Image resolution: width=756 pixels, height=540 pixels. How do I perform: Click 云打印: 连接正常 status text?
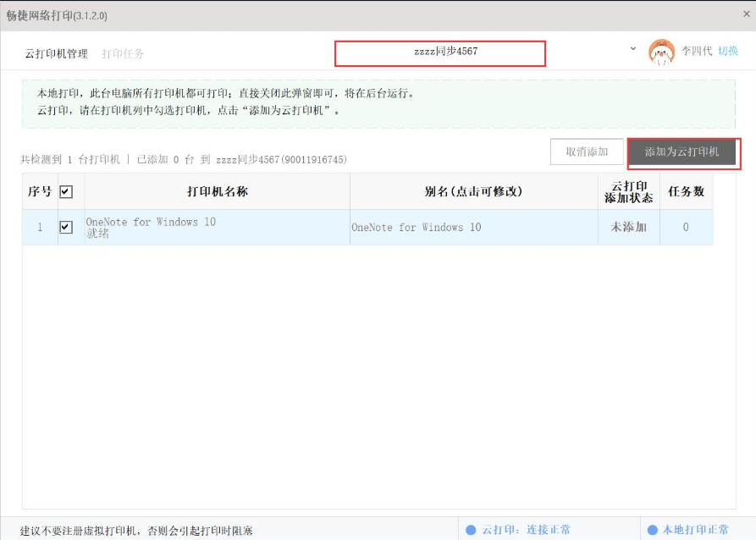(x=526, y=530)
